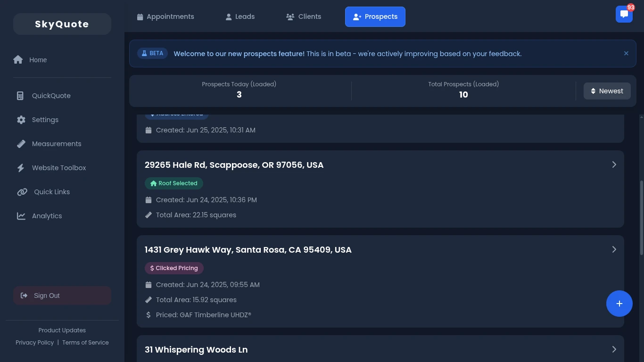This screenshot has width=644, height=362.
Task: Open Analytics from the sidebar
Action: (62, 216)
